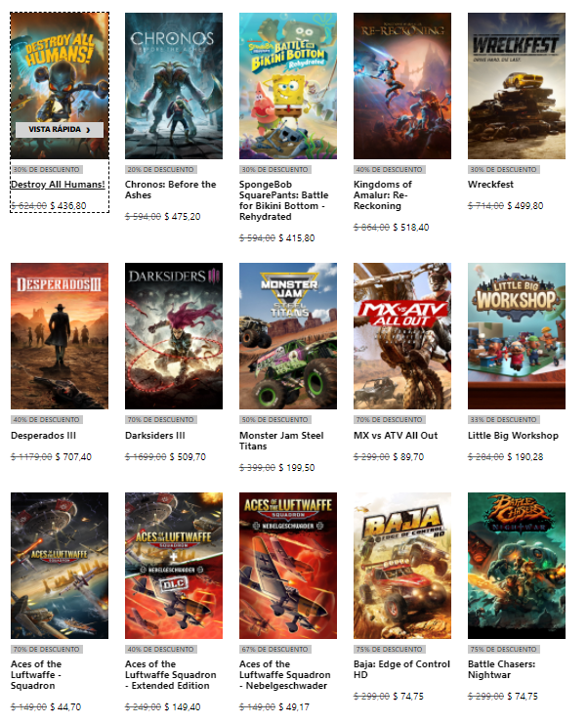The height and width of the screenshot is (724, 588).
Task: Open the Battle Chasers: Nightwar cover image
Action: [517, 566]
